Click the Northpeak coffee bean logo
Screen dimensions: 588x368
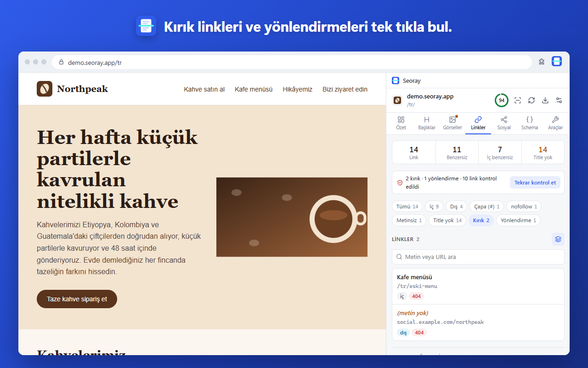coord(45,89)
